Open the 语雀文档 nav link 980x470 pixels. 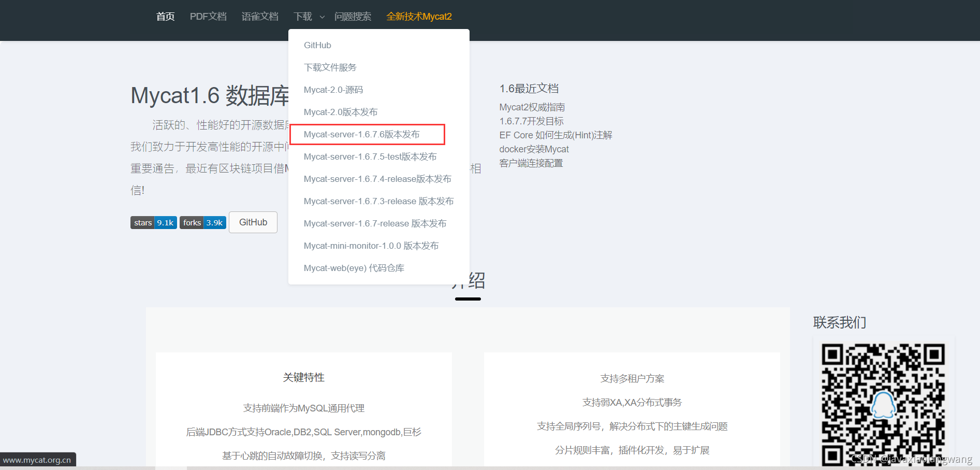(260, 17)
